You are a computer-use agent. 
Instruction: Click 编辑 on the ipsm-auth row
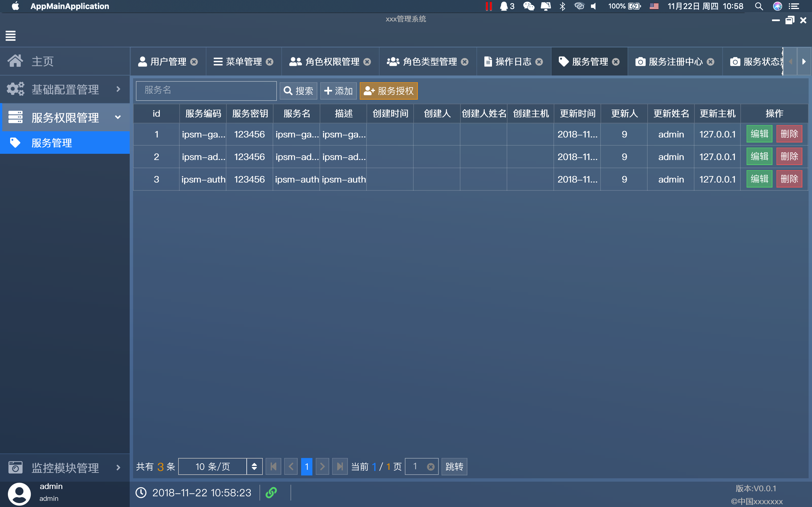point(759,179)
